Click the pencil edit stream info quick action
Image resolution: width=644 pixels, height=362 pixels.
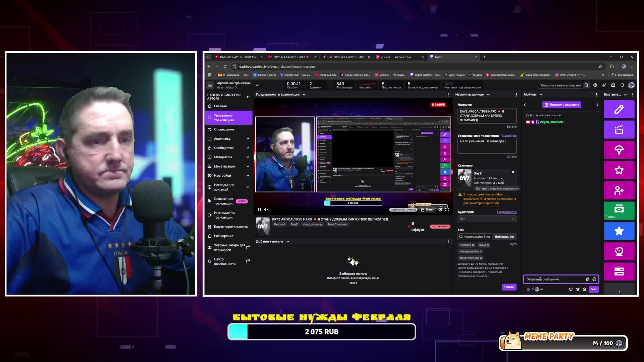click(619, 109)
